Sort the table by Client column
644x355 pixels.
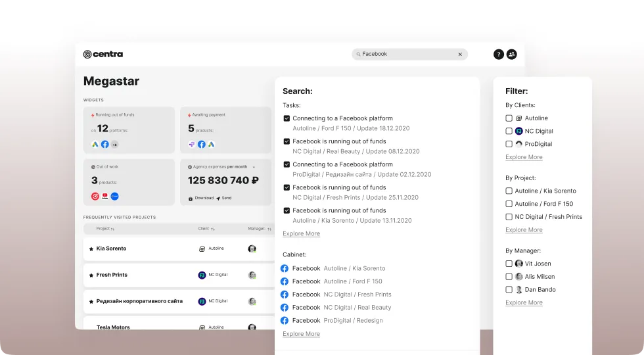206,229
